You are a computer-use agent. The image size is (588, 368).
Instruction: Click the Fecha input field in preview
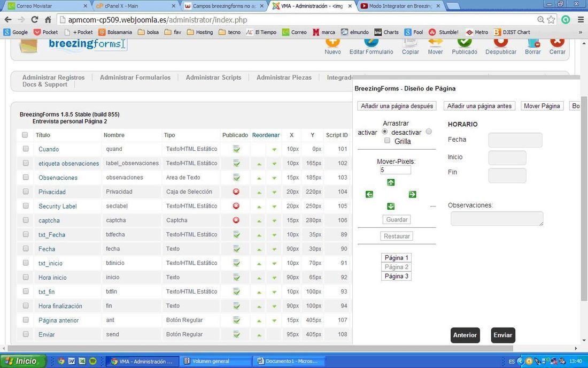point(515,140)
